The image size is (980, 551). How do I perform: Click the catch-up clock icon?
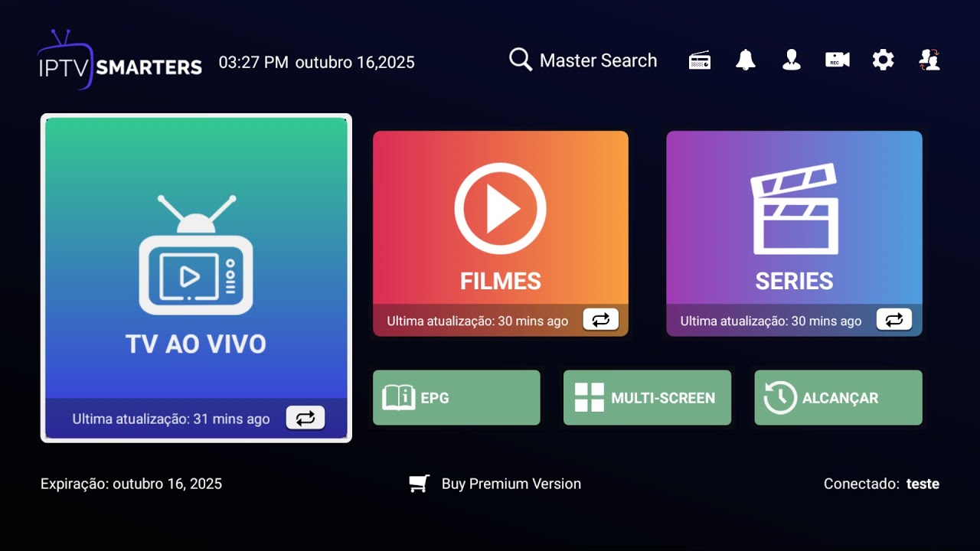pyautogui.click(x=780, y=398)
